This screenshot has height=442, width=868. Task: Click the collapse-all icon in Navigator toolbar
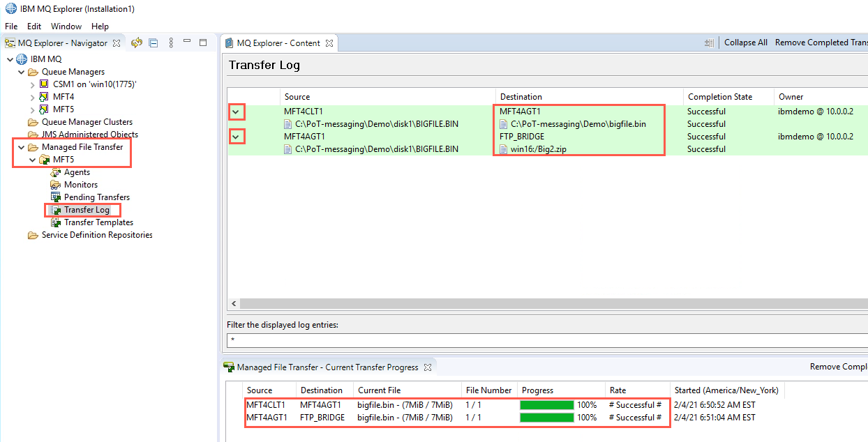[x=154, y=43]
